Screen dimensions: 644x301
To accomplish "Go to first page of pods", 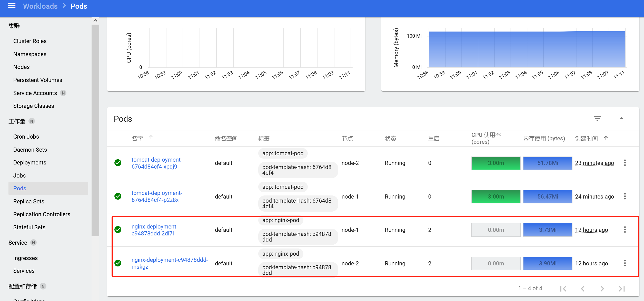I will (563, 289).
